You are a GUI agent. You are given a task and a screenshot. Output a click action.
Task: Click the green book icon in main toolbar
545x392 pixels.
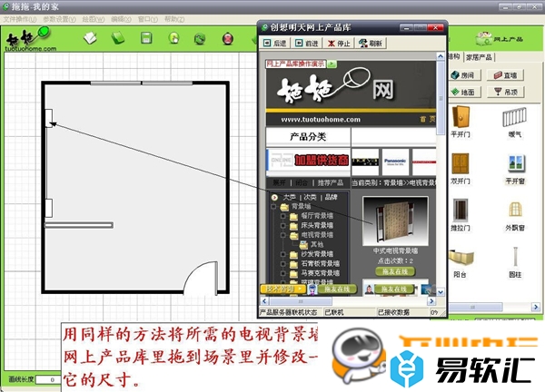tap(118, 37)
